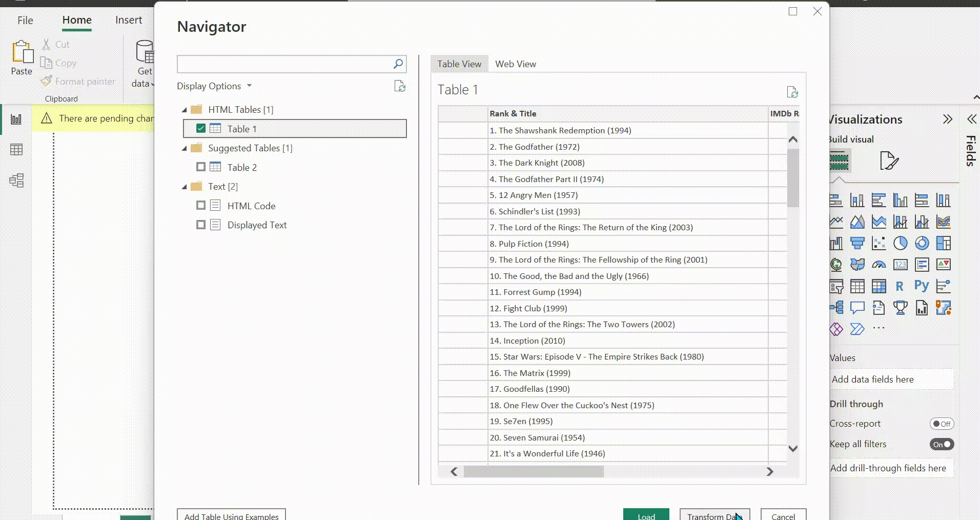Select the gauge visual

[x=879, y=265]
